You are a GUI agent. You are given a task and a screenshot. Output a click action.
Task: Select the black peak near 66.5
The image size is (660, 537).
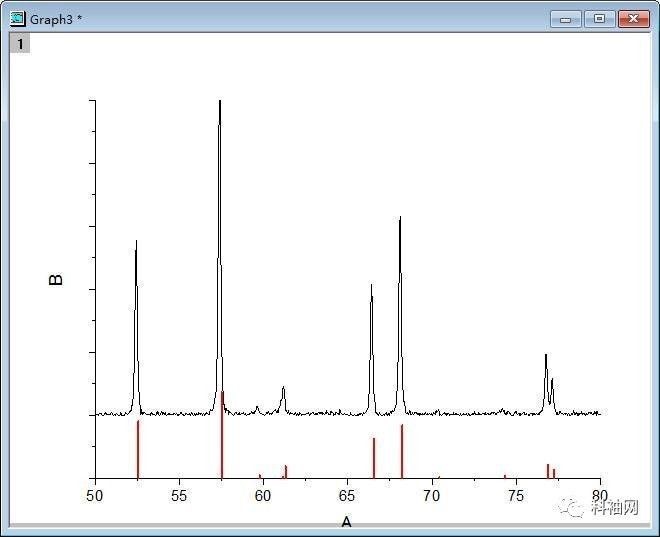click(372, 349)
